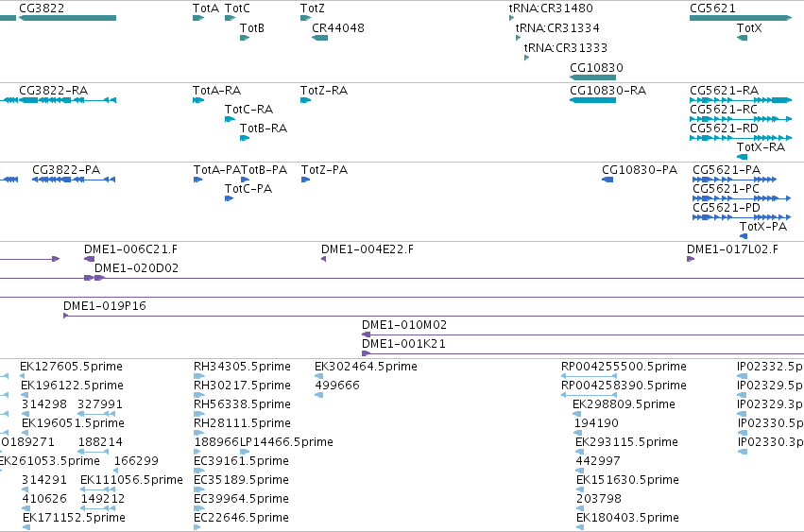
Task: Click the CG5621 gene label
Action: [x=712, y=9]
